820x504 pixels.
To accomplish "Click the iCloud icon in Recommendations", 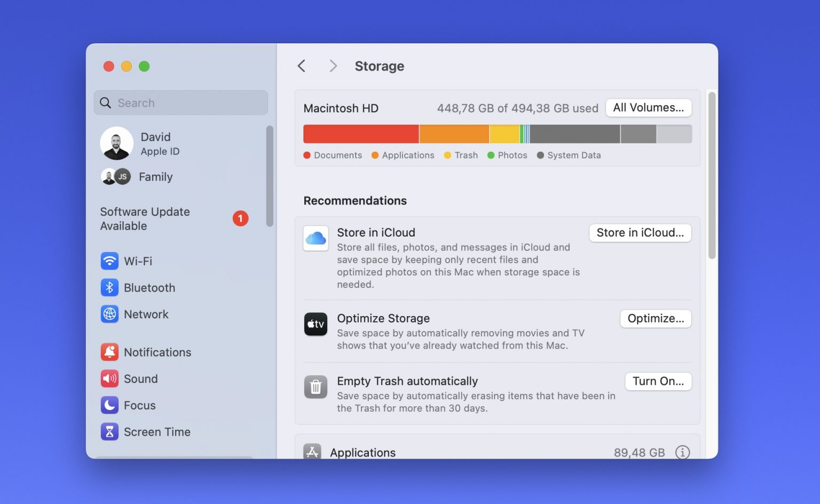I will (x=316, y=238).
